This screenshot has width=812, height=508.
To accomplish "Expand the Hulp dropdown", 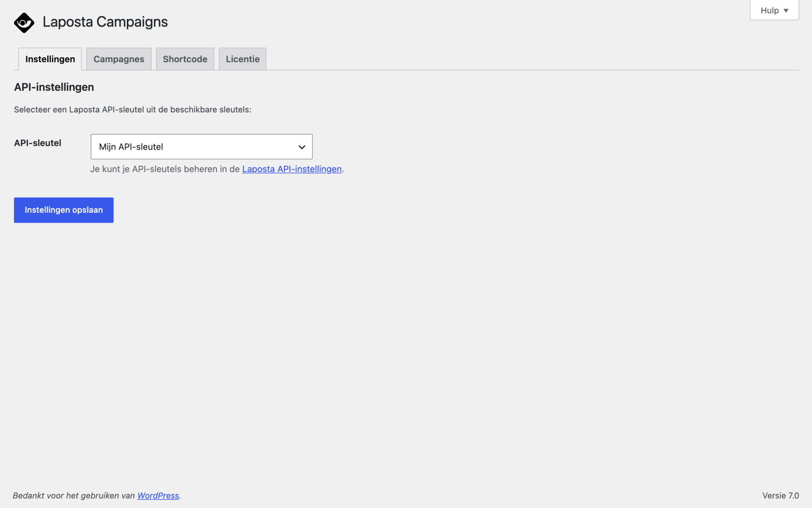I will click(774, 10).
